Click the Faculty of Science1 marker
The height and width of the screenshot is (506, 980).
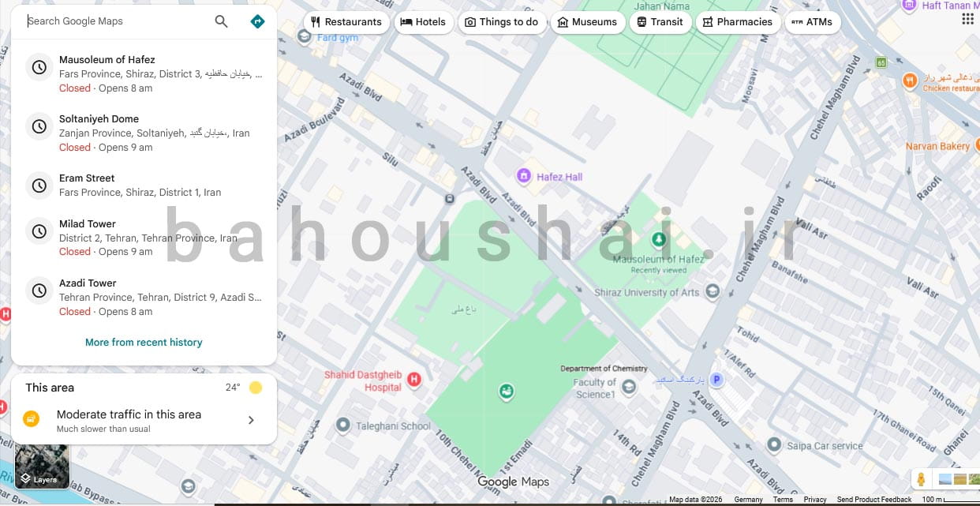pos(628,387)
